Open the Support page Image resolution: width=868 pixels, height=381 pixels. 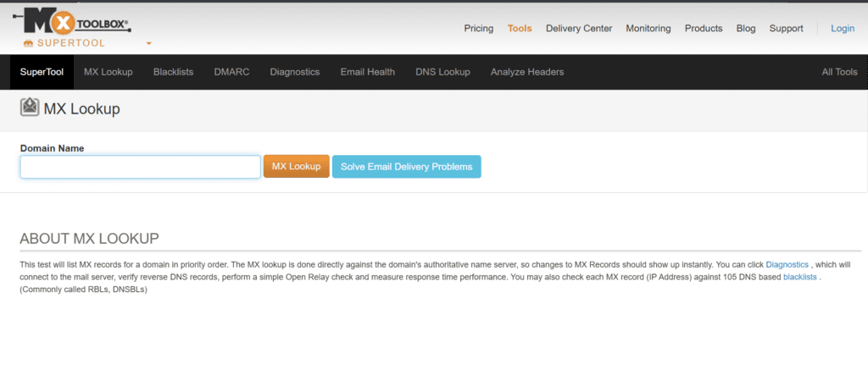point(786,28)
